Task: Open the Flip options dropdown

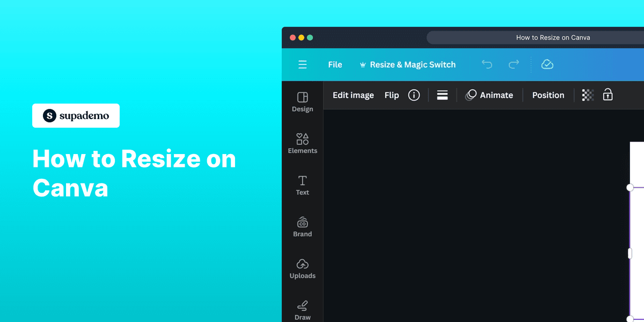Action: coord(391,95)
